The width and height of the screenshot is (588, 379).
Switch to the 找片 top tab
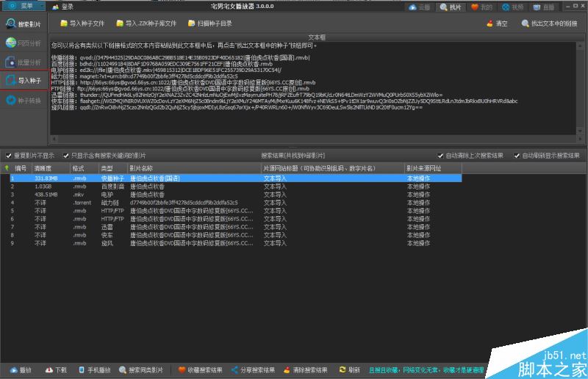[451, 7]
